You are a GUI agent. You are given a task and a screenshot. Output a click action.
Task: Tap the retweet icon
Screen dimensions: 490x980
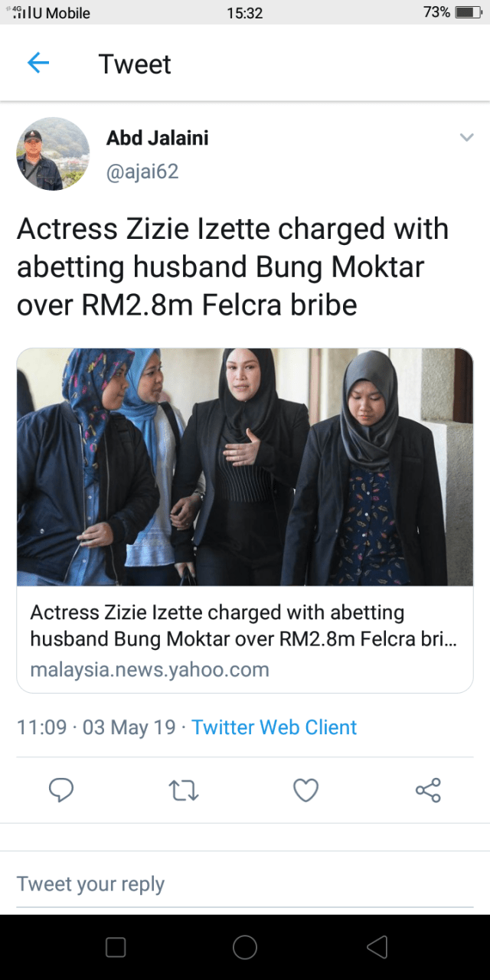click(x=183, y=789)
